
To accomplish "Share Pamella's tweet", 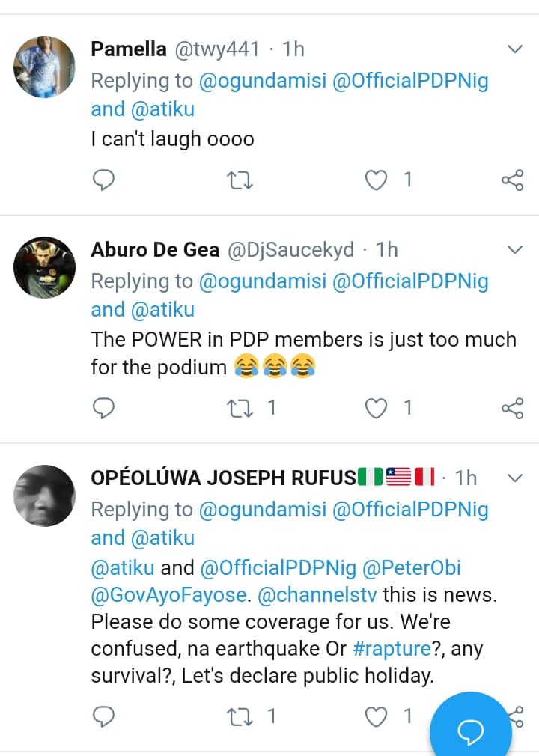I will pyautogui.click(x=512, y=180).
